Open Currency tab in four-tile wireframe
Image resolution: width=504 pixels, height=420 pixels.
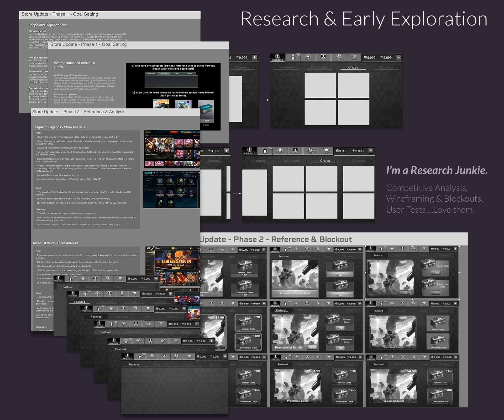[387, 67]
